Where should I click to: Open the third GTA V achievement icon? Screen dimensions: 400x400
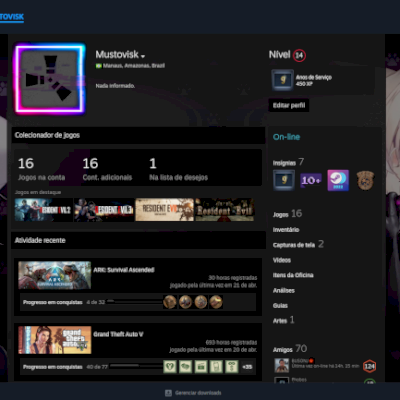pos(201,367)
